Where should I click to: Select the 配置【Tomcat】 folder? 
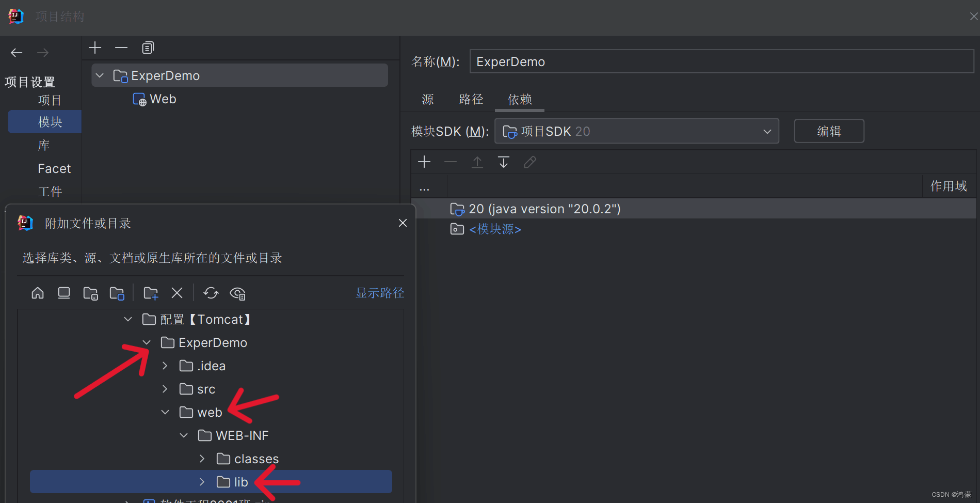click(x=197, y=320)
